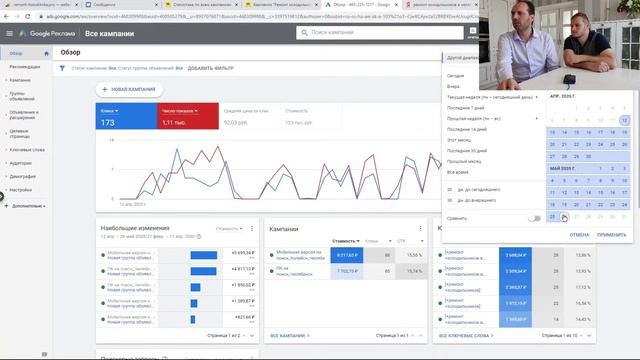Expand the Текущая неделя submenu arrow
This screenshot has height=360, width=640.
click(536, 97)
